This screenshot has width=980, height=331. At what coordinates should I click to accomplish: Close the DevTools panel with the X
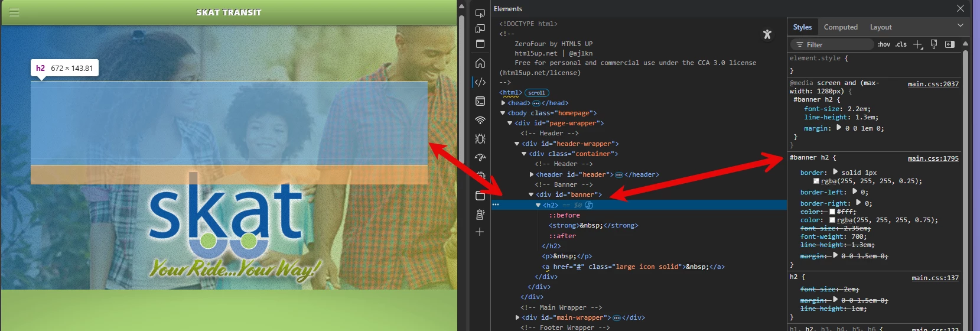click(961, 8)
